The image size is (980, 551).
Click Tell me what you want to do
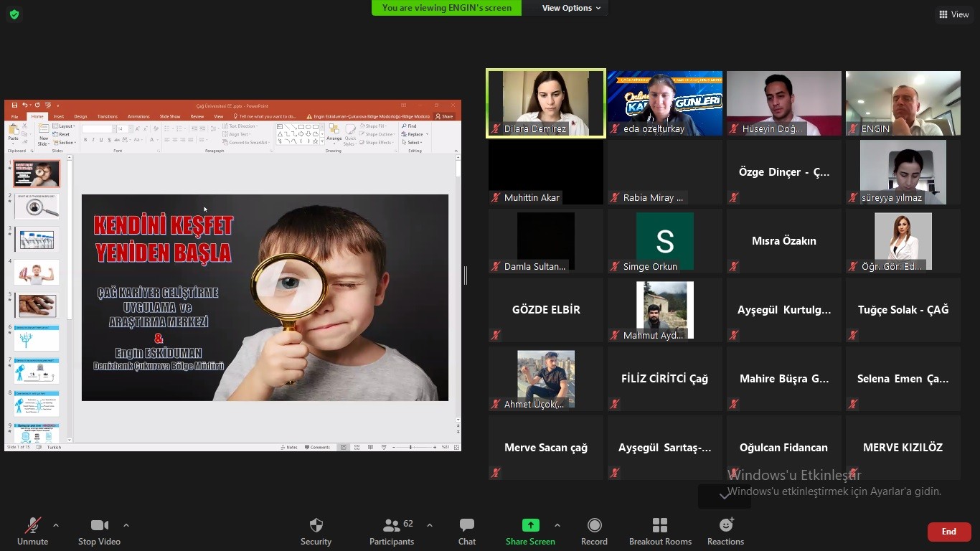click(x=264, y=116)
